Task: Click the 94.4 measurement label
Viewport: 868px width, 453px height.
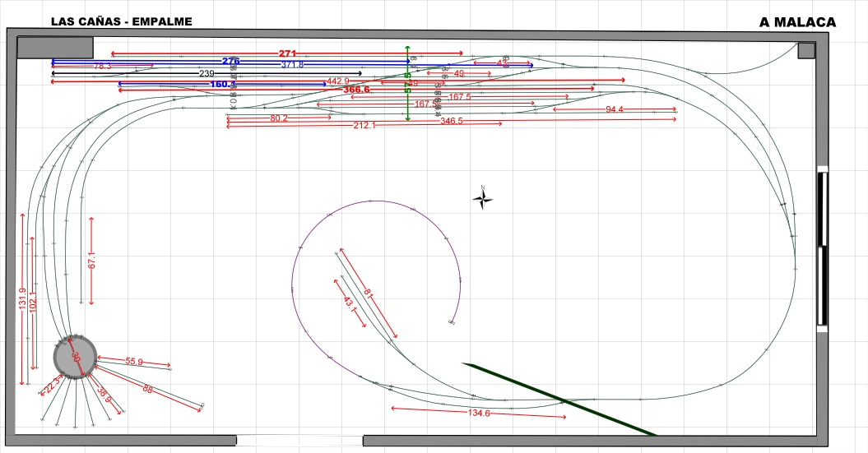Action: pos(614,109)
